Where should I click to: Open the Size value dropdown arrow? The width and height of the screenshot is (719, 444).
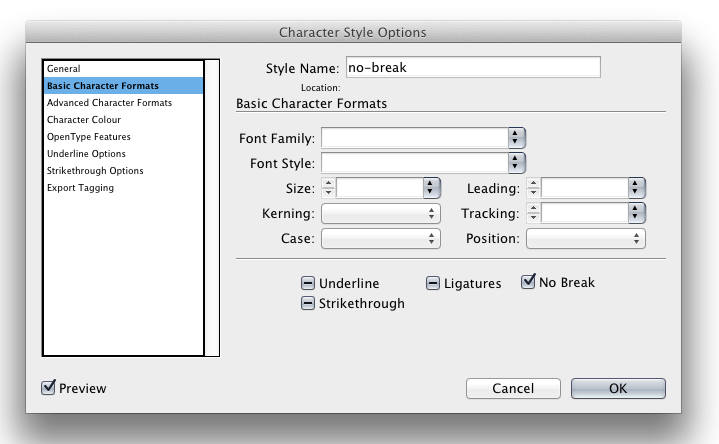pyautogui.click(x=432, y=187)
